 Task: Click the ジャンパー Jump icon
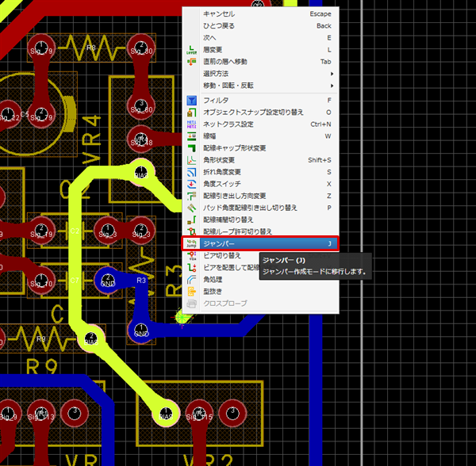[191, 243]
